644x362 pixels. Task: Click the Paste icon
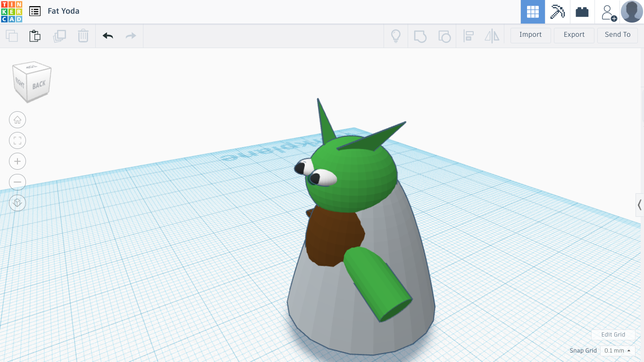click(35, 36)
